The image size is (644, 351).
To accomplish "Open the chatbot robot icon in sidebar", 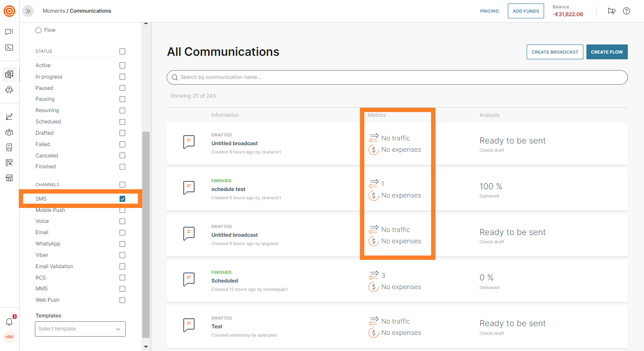I will (x=9, y=90).
